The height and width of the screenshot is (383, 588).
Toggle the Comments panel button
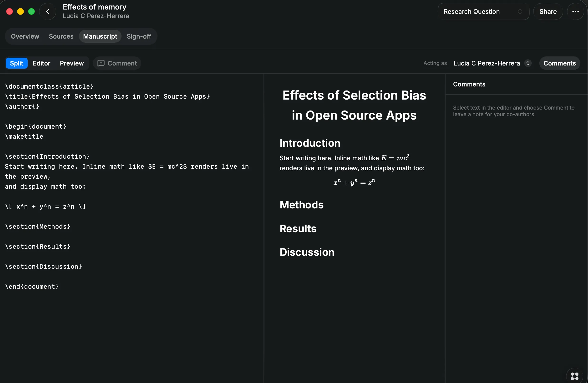559,63
